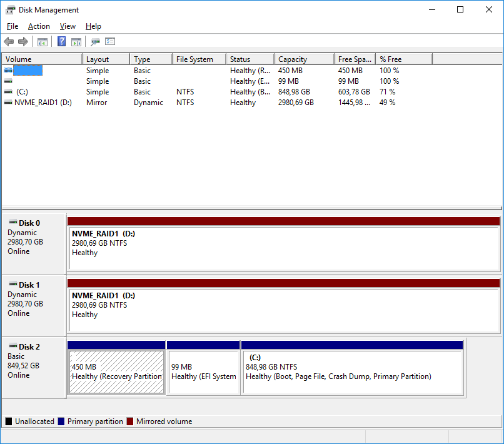Click the Disk Management title bar icon
Image resolution: width=504 pixels, height=444 pixels.
click(10, 10)
